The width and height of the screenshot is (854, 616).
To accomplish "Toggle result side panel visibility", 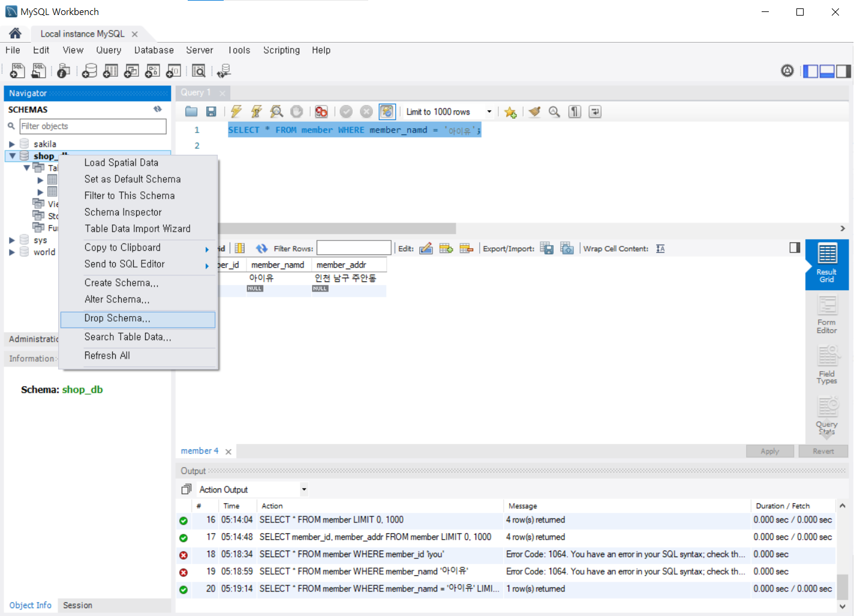I will (795, 248).
